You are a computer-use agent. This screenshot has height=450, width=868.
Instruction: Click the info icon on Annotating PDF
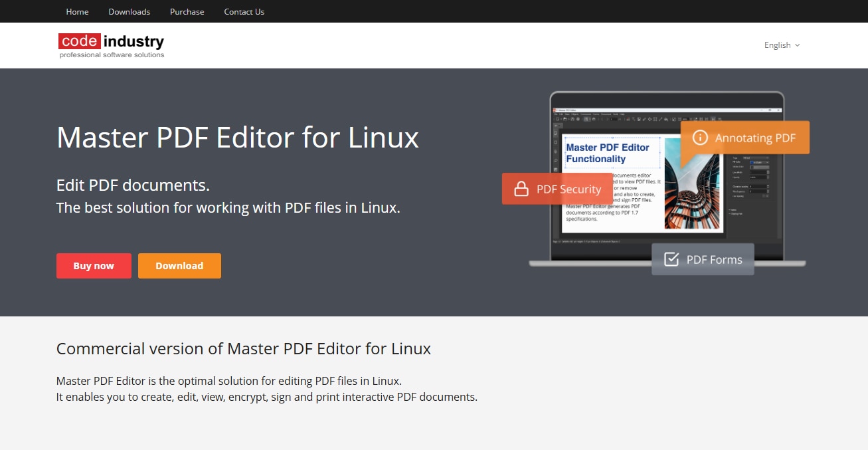coord(700,138)
